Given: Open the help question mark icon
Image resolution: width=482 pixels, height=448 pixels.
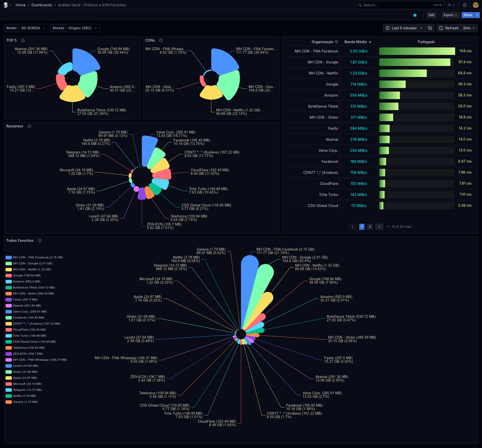Looking at the screenshot, I should 465,5.
